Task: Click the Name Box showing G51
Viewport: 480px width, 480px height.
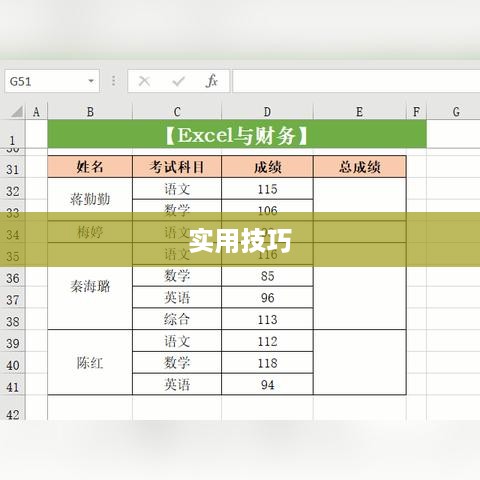Action: coord(52,81)
